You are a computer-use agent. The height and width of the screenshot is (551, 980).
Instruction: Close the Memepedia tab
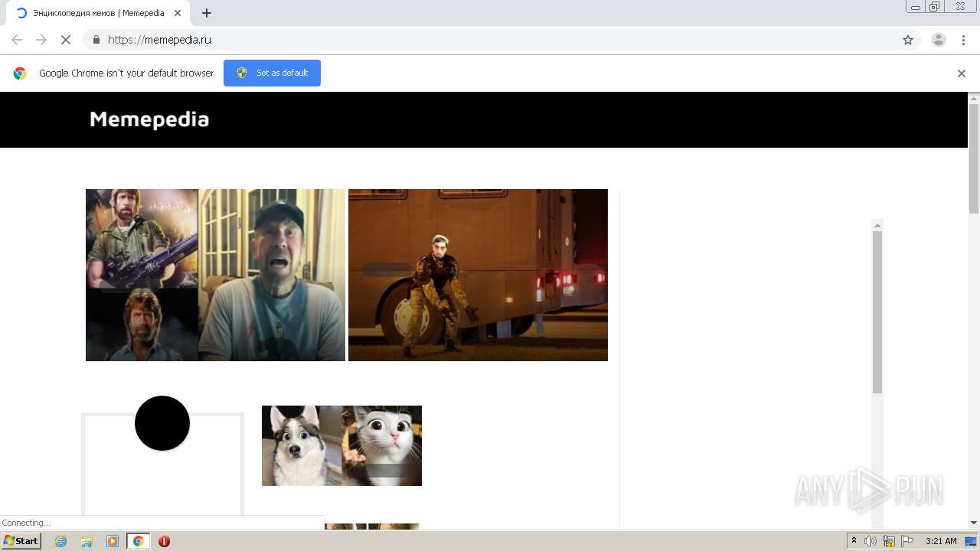[x=178, y=13]
